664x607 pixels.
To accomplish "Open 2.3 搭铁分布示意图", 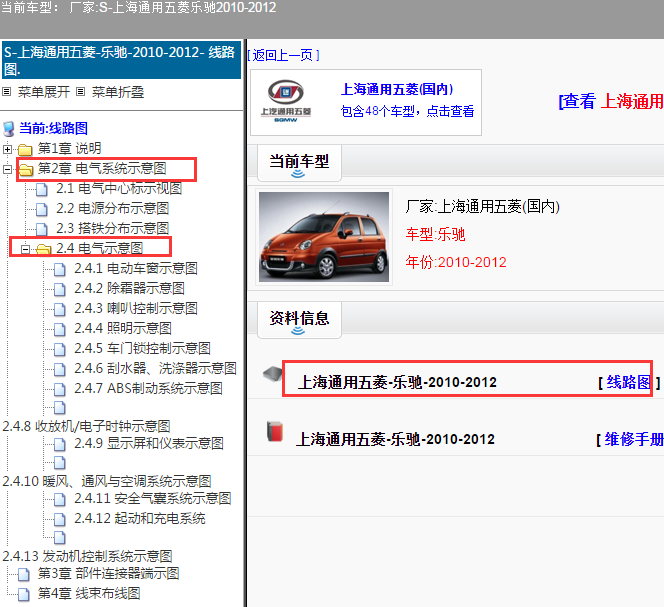I will pyautogui.click(x=113, y=228).
